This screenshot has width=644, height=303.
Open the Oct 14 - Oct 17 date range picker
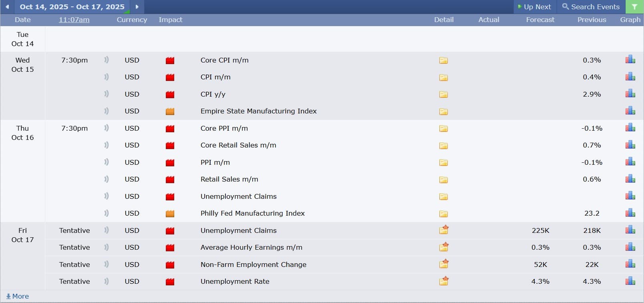tap(72, 7)
